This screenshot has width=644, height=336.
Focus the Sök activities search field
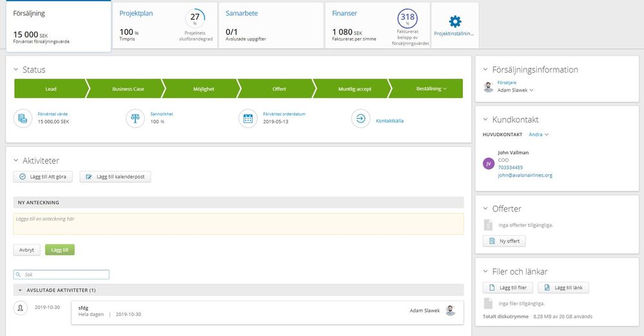coord(61,274)
